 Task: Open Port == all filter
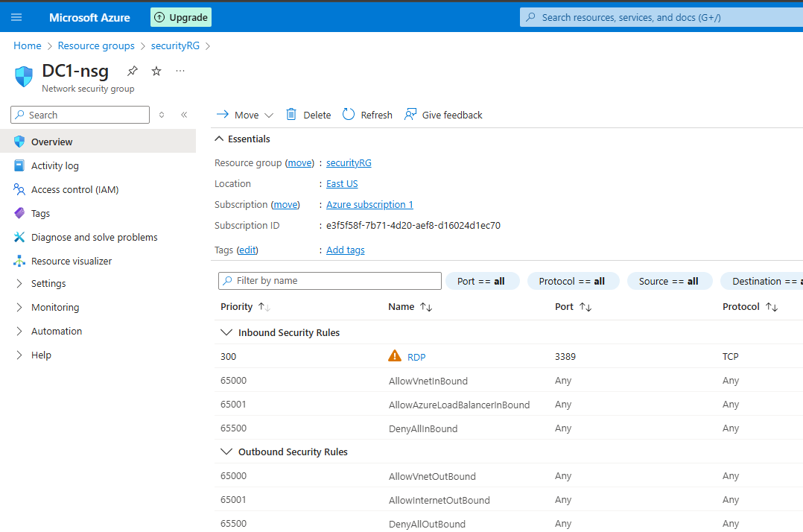482,281
